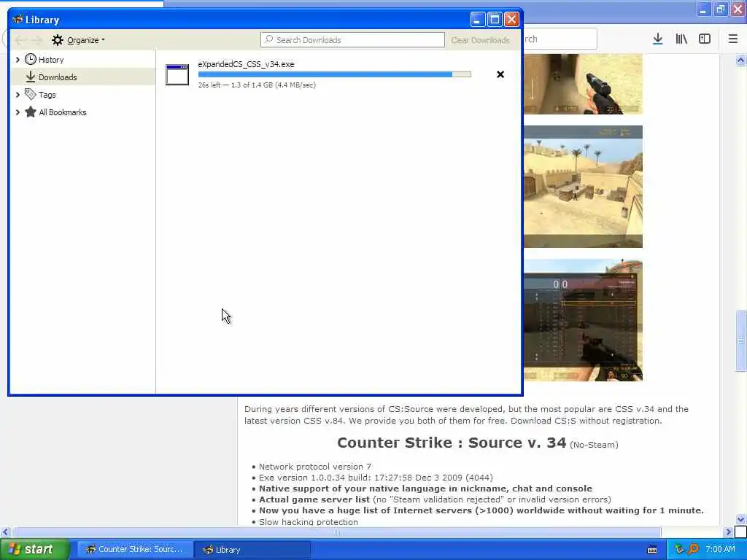Click the Library back arrow

point(20,40)
